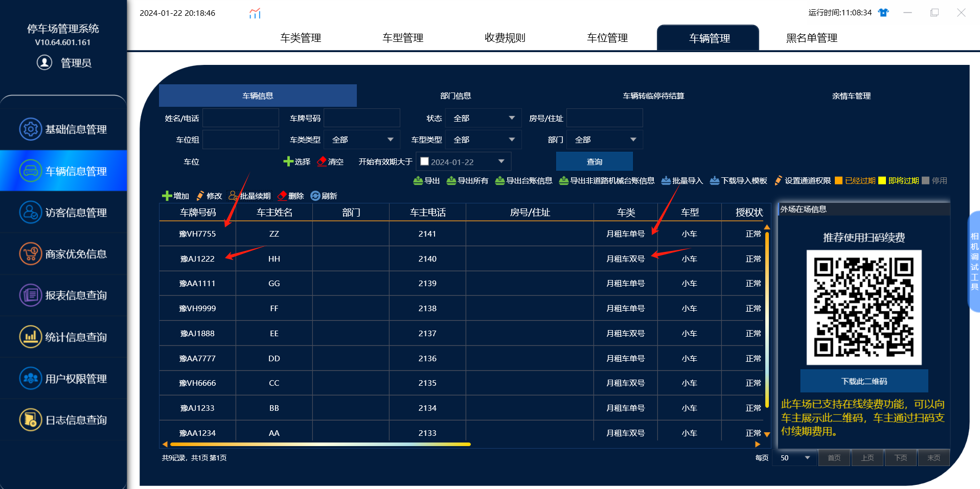The height and width of the screenshot is (489, 980).
Task: Open the 相机调试工具 side tab
Action: (x=974, y=261)
